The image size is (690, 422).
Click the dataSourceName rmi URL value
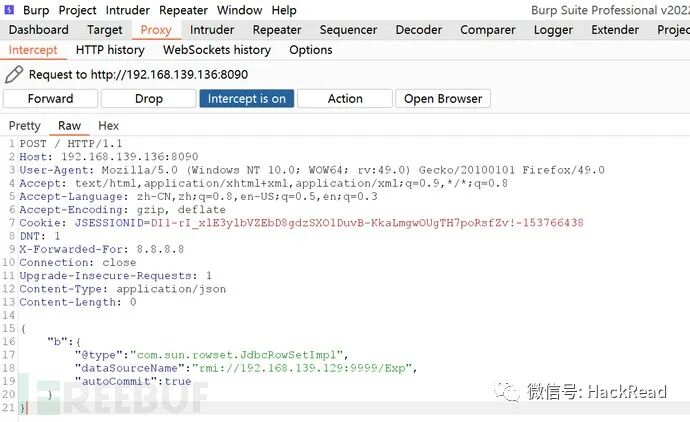[x=305, y=368]
